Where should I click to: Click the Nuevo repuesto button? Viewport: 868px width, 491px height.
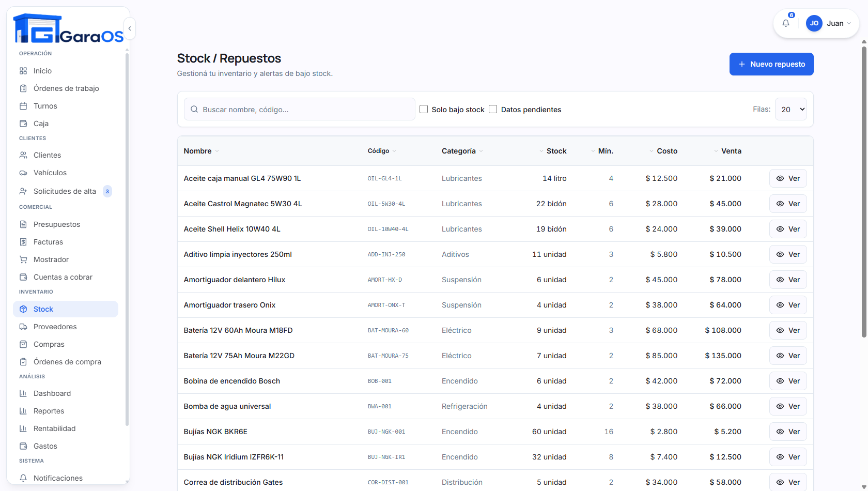tap(771, 64)
